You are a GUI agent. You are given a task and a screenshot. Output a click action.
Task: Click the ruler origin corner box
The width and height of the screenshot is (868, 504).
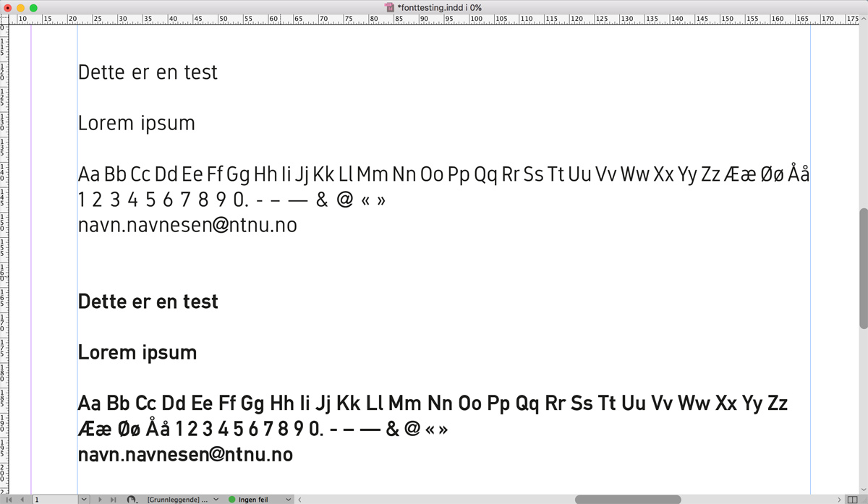pos(4,19)
